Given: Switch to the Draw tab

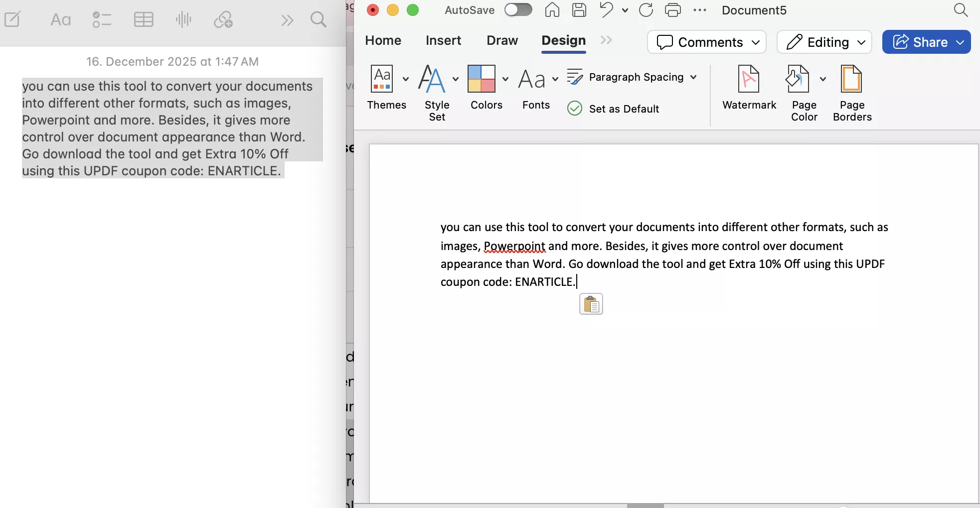Looking at the screenshot, I should coord(502,40).
